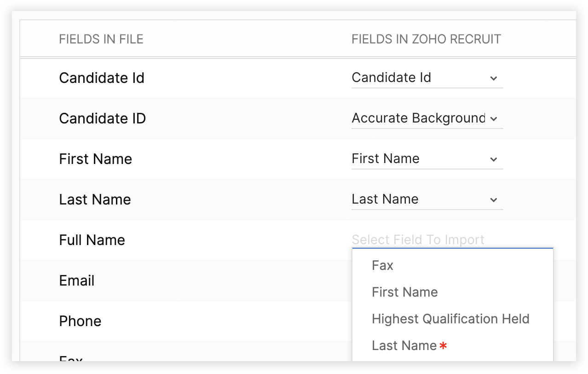Click the Last Name file field label
The height and width of the screenshot is (374, 588).
[95, 199]
